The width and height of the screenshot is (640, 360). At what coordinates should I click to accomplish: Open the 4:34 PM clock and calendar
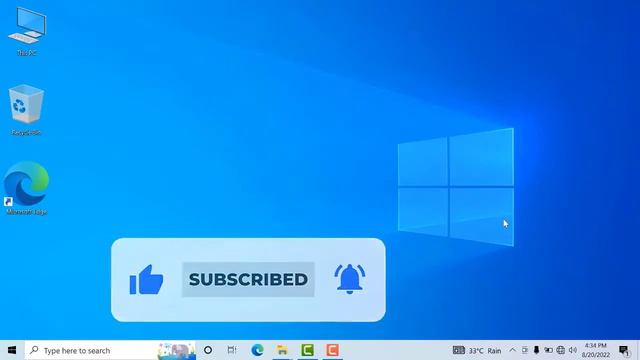596,350
